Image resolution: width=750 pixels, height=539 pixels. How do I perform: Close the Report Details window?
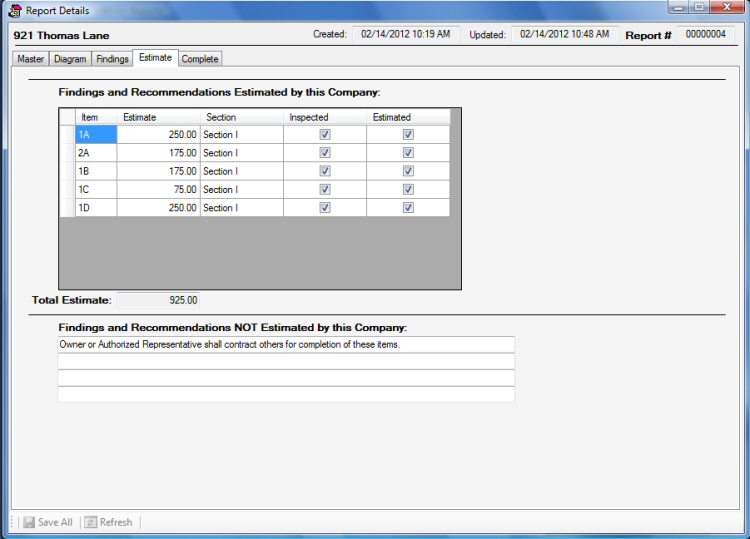coord(727,7)
